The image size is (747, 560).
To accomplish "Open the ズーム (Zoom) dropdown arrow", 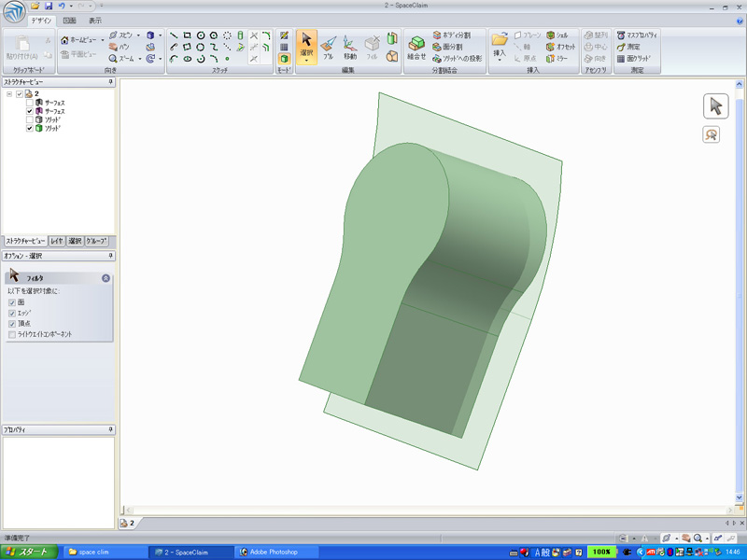I will [x=139, y=58].
